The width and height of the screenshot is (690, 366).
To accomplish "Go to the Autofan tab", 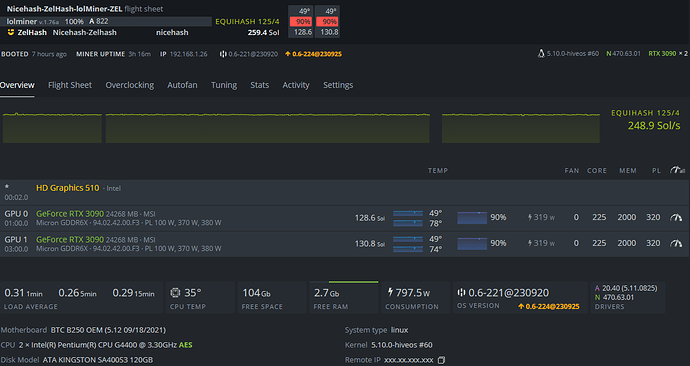I will (x=182, y=85).
